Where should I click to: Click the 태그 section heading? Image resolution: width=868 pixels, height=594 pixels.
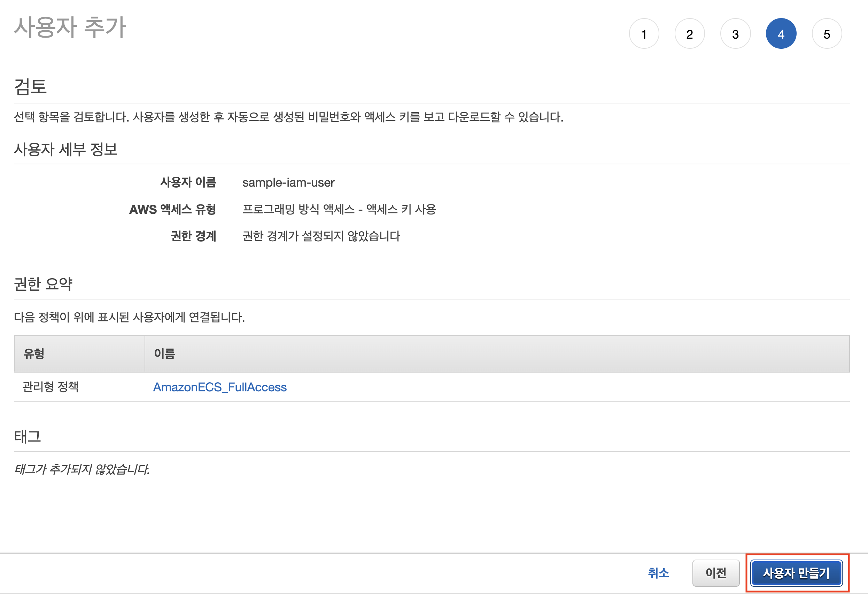[28, 436]
